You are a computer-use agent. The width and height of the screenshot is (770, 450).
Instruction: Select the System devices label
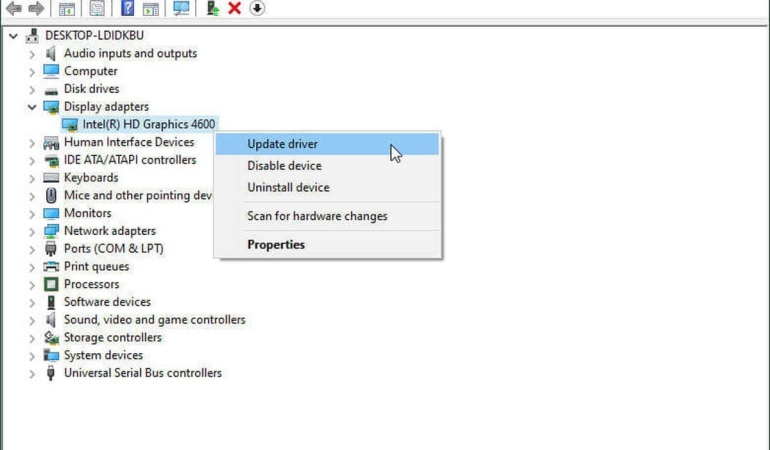pos(104,355)
